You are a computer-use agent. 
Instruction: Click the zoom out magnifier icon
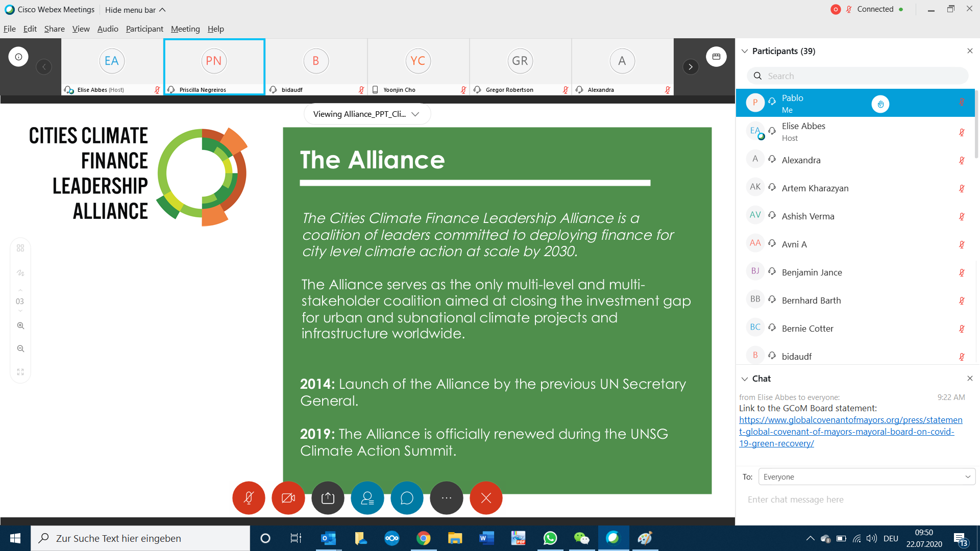click(20, 349)
